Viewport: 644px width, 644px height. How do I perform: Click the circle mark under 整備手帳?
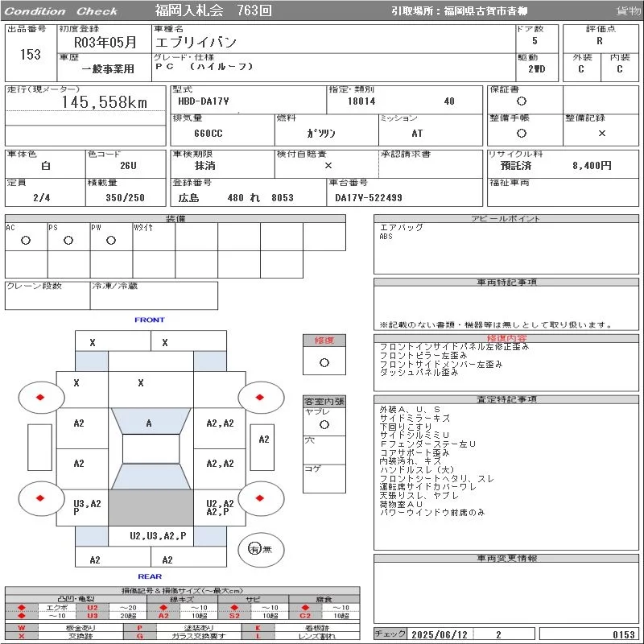coord(521,133)
